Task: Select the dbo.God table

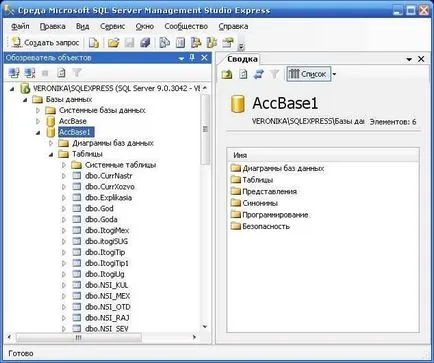Action: [x=99, y=209]
